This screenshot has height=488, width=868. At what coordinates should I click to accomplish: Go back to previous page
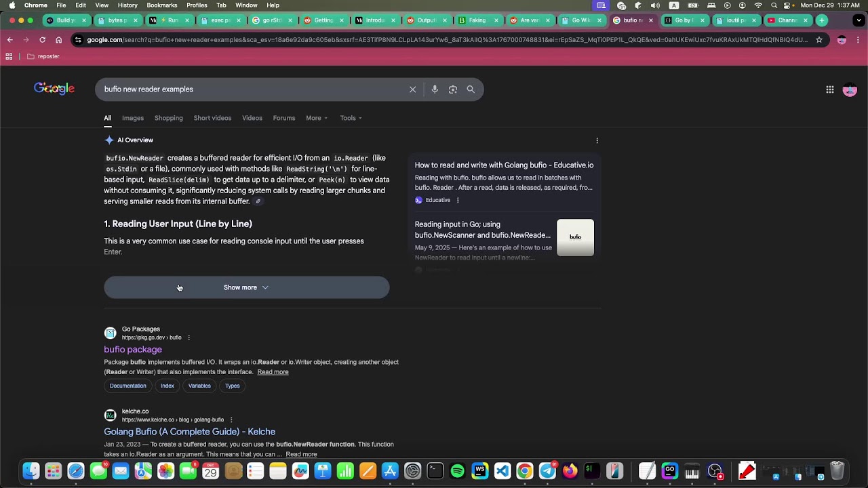tap(9, 40)
